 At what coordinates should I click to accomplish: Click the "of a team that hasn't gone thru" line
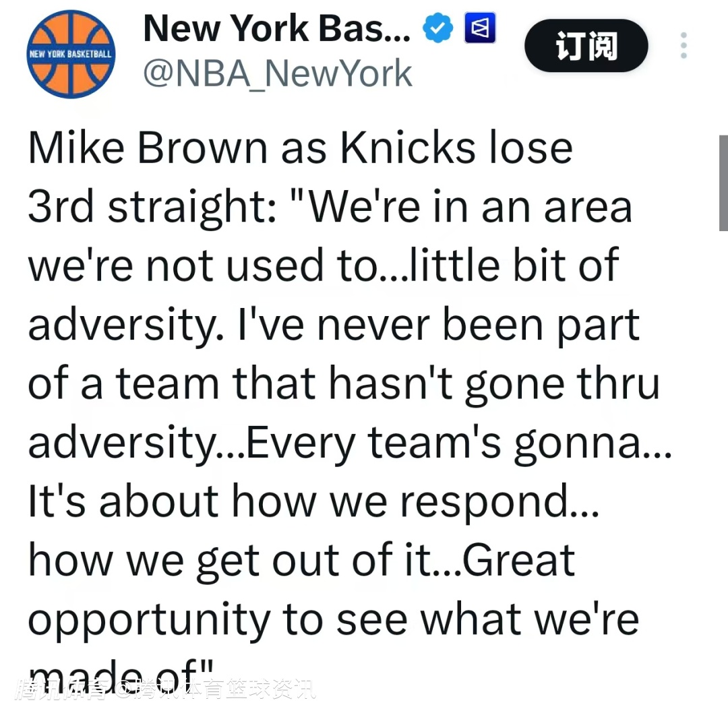[343, 383]
